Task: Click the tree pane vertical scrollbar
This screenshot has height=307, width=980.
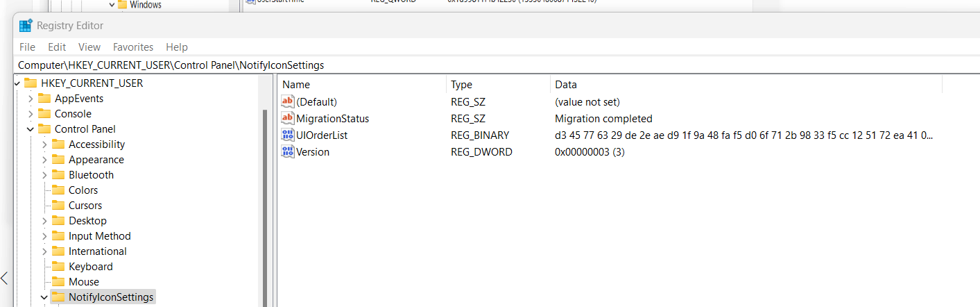Action: click(264, 208)
